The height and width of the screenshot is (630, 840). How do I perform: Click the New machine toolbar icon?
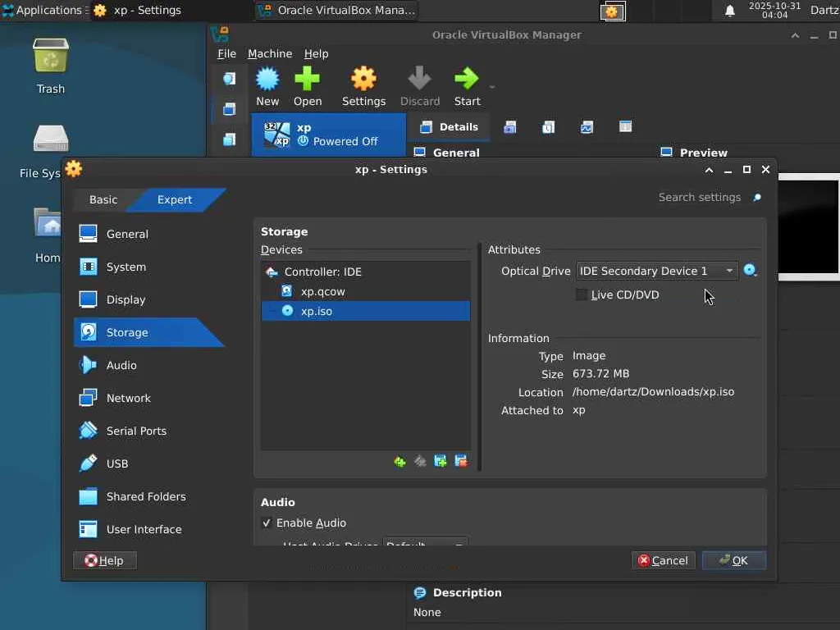267,86
